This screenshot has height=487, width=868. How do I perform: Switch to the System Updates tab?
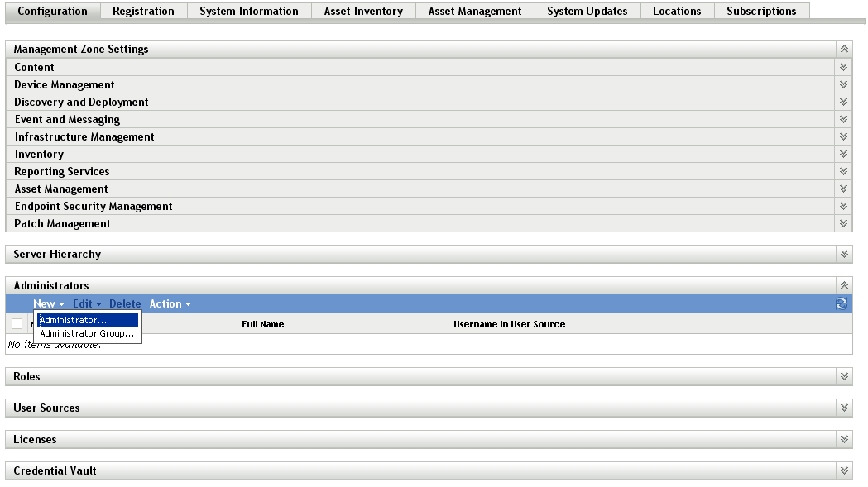click(587, 11)
